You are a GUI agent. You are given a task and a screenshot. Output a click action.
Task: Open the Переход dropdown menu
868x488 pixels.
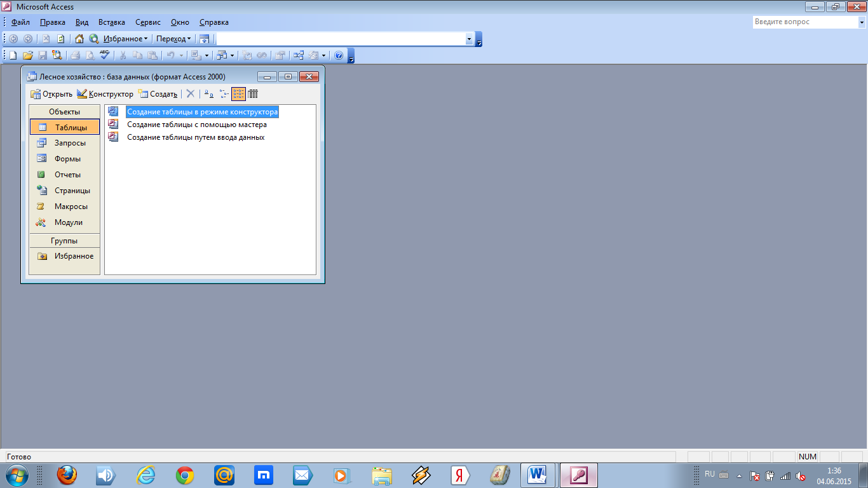pyautogui.click(x=173, y=39)
